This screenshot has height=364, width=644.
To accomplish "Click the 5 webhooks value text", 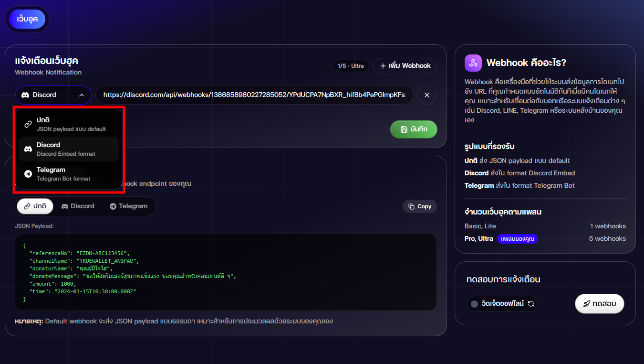I will tap(607, 238).
